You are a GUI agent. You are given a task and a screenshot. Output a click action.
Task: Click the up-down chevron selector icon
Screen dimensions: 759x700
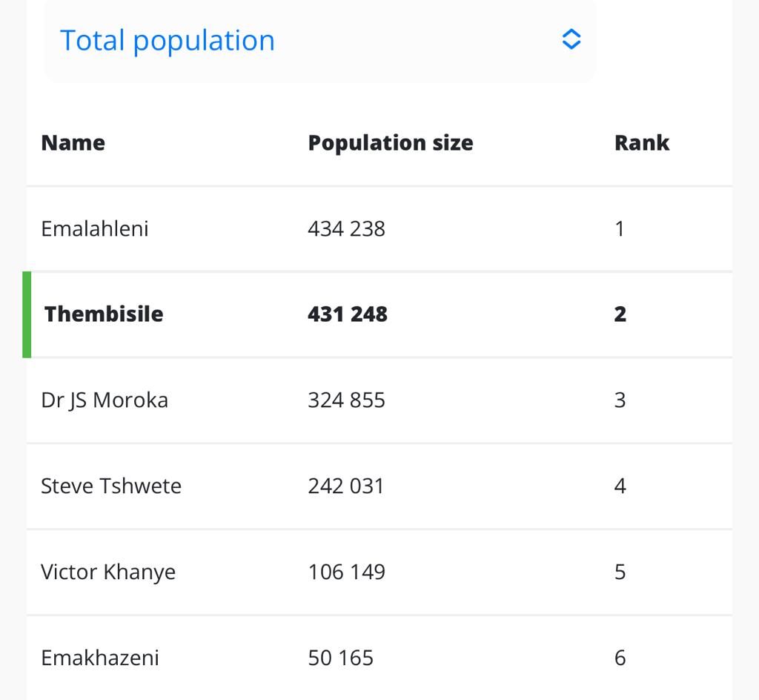click(571, 39)
